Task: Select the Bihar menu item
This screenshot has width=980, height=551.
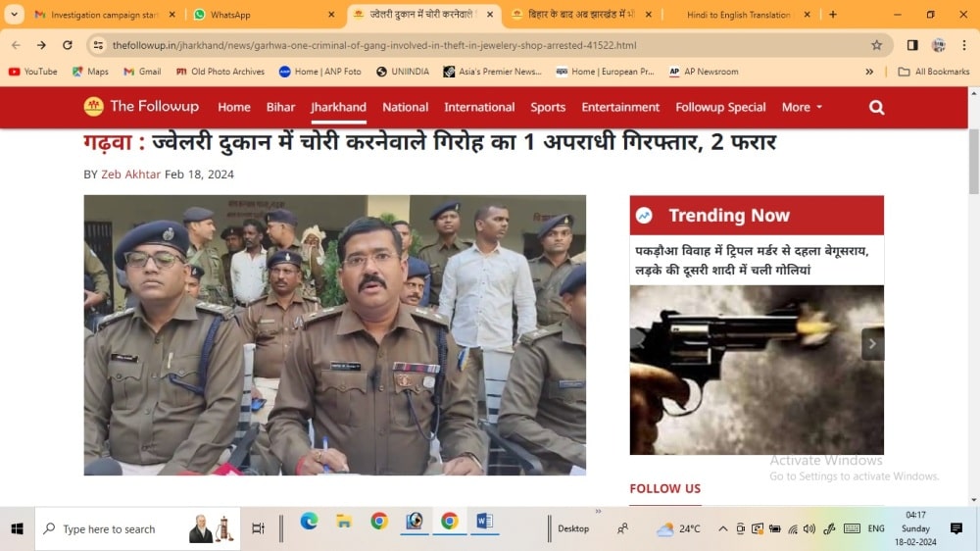Action: pos(280,107)
